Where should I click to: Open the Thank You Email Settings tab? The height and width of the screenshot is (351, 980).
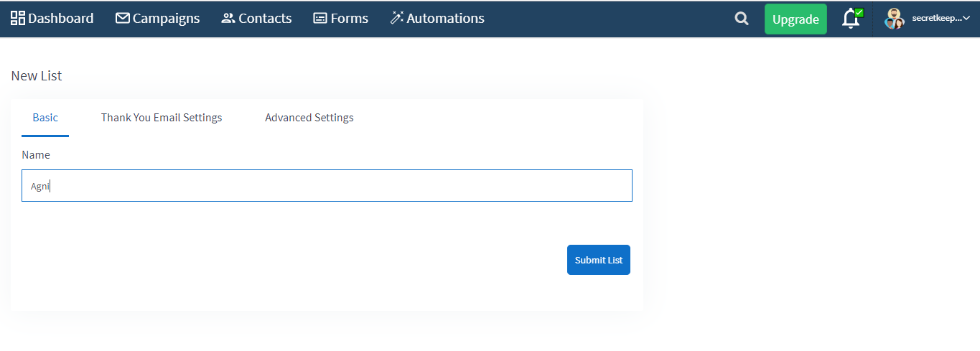[162, 117]
